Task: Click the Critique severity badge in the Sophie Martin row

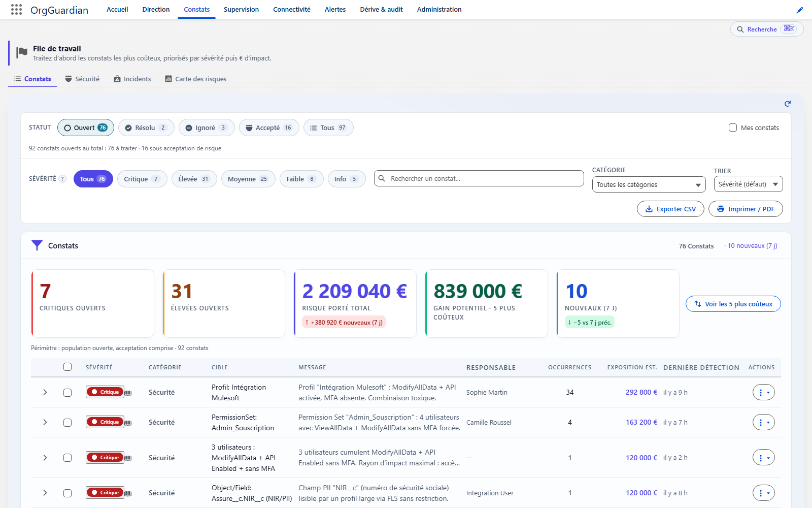Action: point(105,392)
